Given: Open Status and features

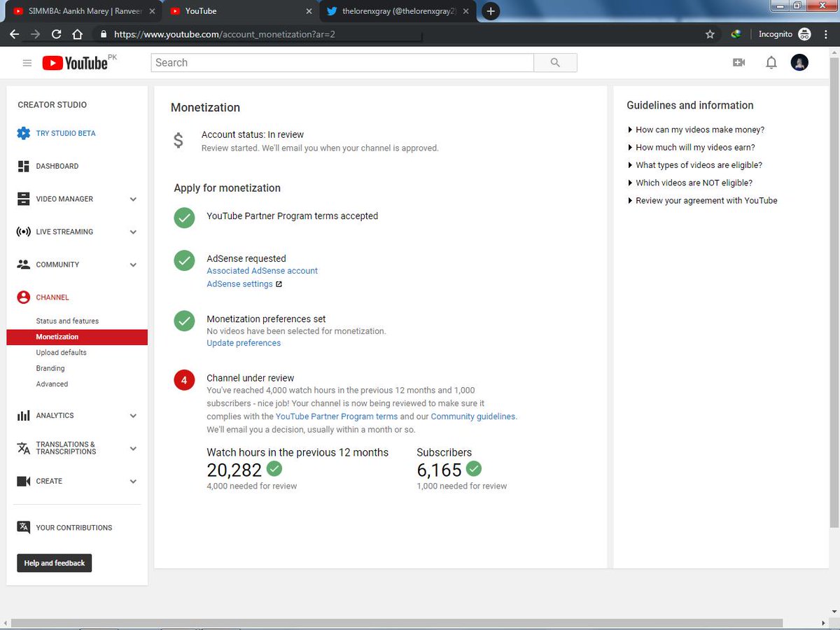Looking at the screenshot, I should tap(67, 321).
